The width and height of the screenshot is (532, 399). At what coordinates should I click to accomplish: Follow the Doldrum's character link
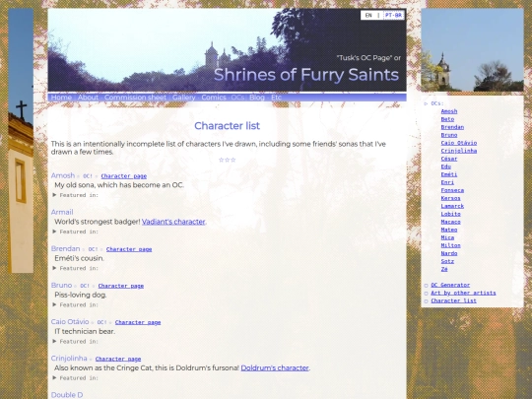[x=275, y=367]
